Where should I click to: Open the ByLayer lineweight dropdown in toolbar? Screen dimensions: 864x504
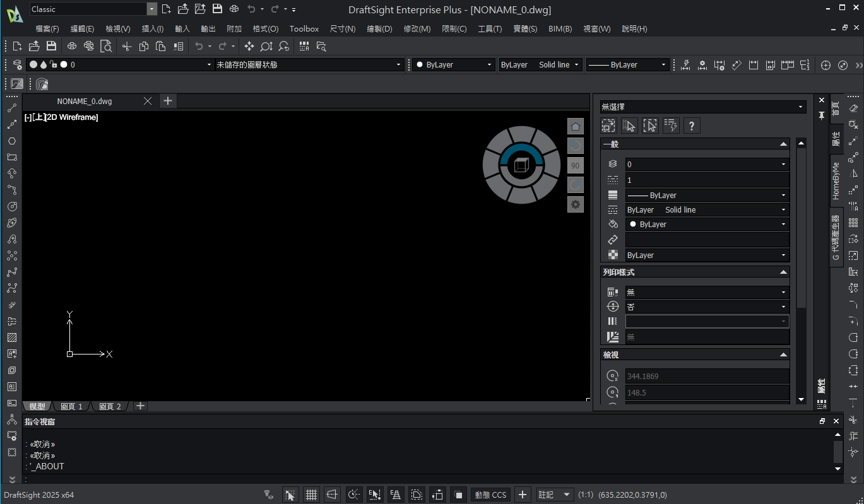(627, 64)
